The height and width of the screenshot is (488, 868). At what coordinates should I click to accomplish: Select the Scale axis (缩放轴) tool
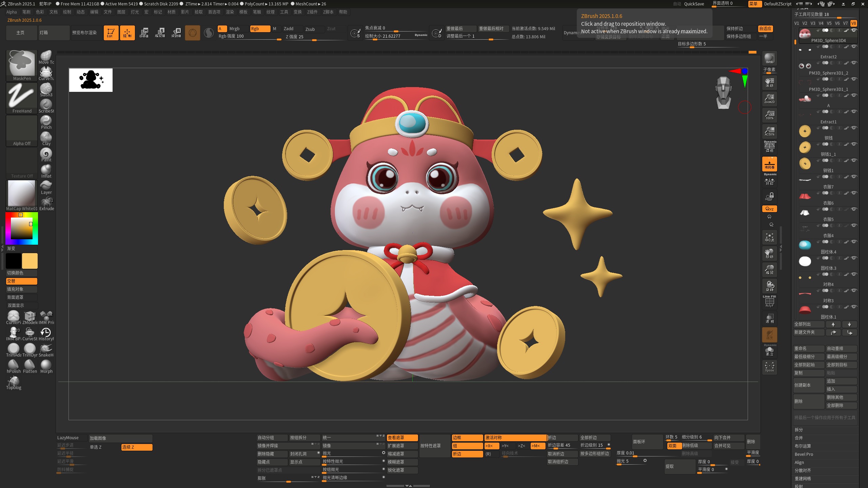pos(160,33)
